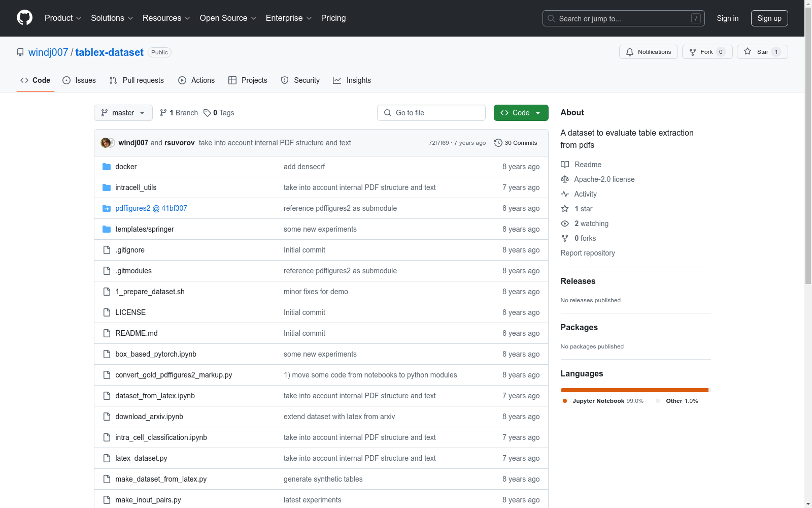The width and height of the screenshot is (812, 508).
Task: Expand the Solutions menu
Action: click(x=112, y=18)
